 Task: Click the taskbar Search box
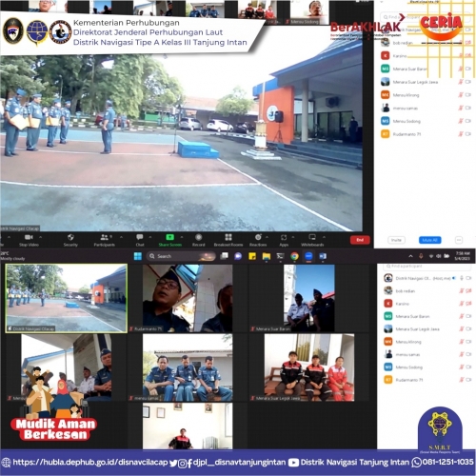[x=181, y=256]
